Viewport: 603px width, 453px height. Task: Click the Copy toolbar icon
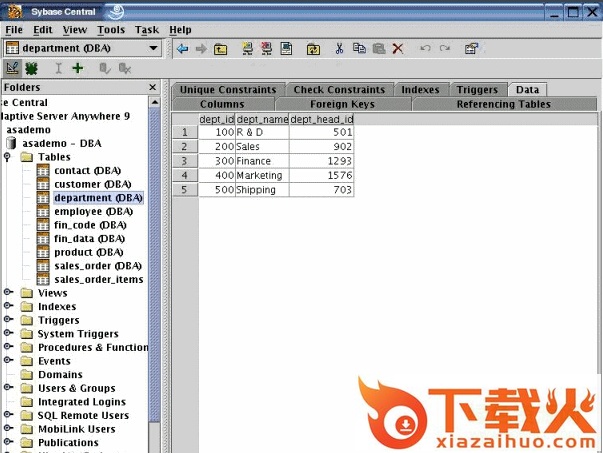(x=359, y=48)
